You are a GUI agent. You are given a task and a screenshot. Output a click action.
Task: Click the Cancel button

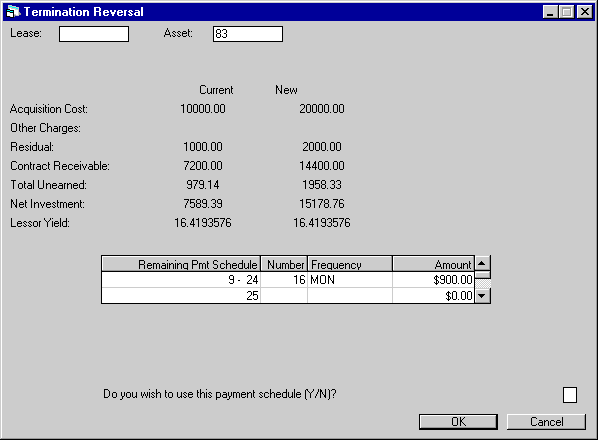click(x=546, y=422)
